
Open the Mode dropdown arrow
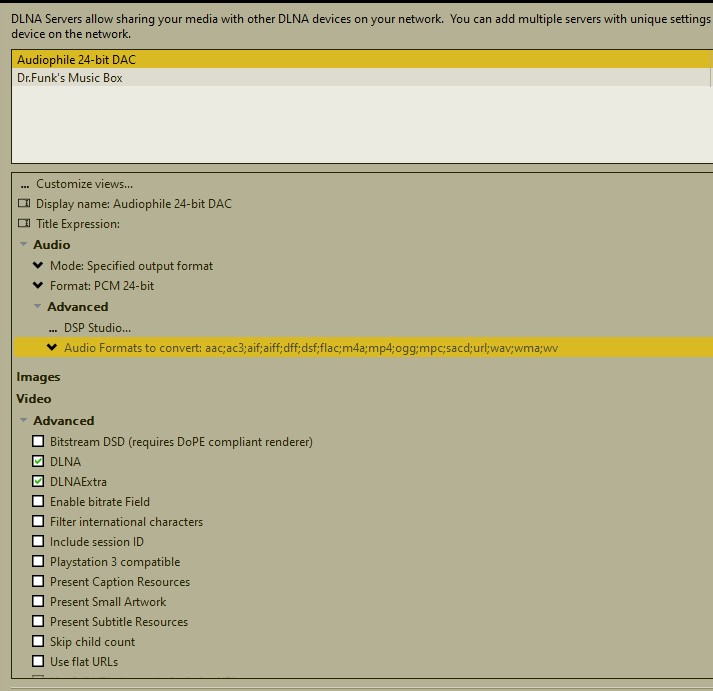(x=38, y=266)
